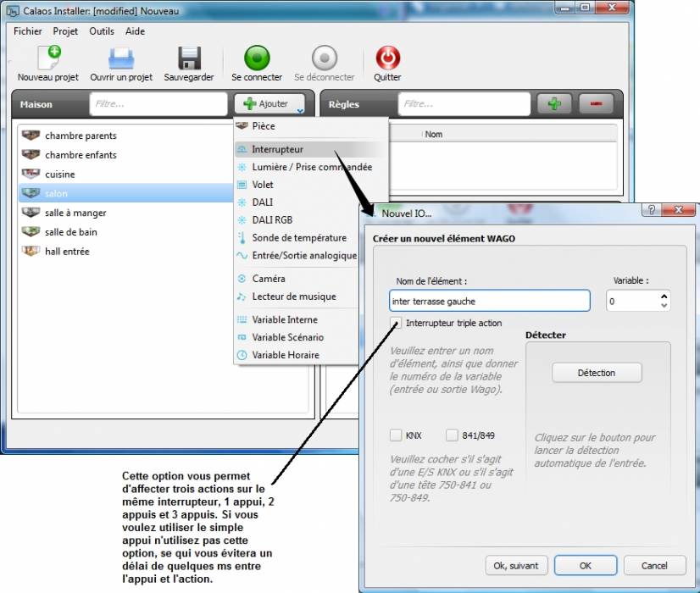Click the hall entrée room icon
The image size is (700, 593).
pyautogui.click(x=31, y=251)
